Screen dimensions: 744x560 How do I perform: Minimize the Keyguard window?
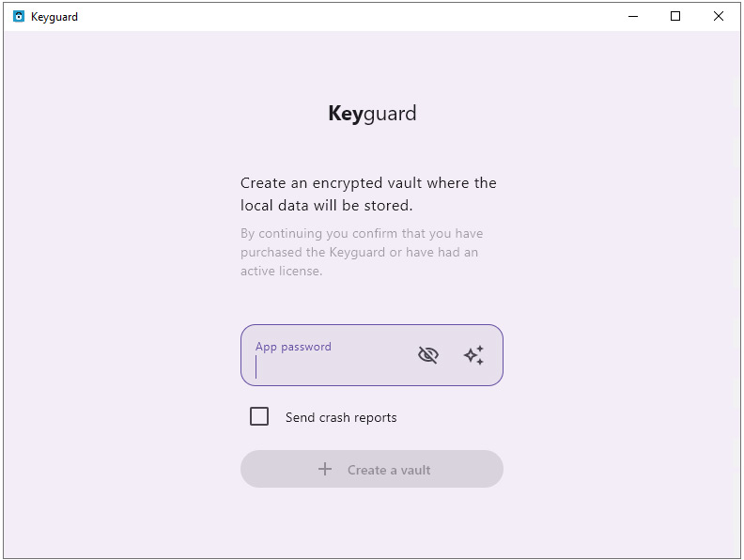(x=633, y=17)
